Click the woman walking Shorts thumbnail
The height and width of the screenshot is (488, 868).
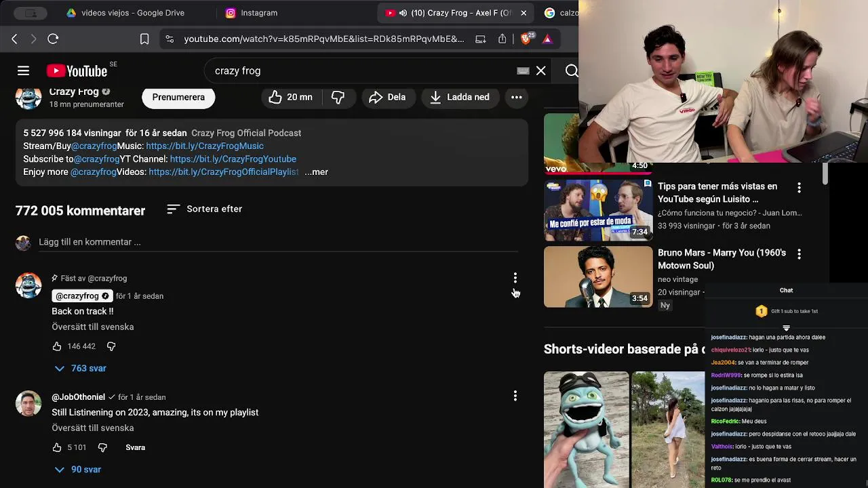(668, 430)
